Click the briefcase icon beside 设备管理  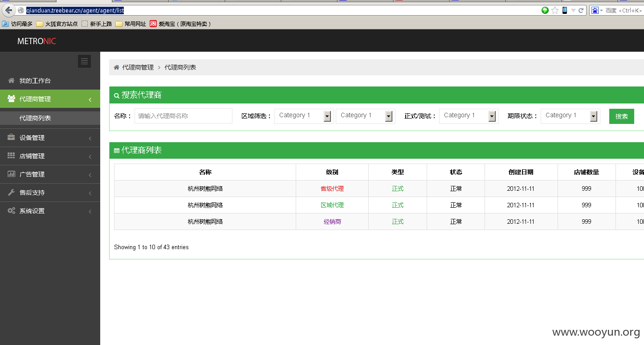[x=12, y=137]
